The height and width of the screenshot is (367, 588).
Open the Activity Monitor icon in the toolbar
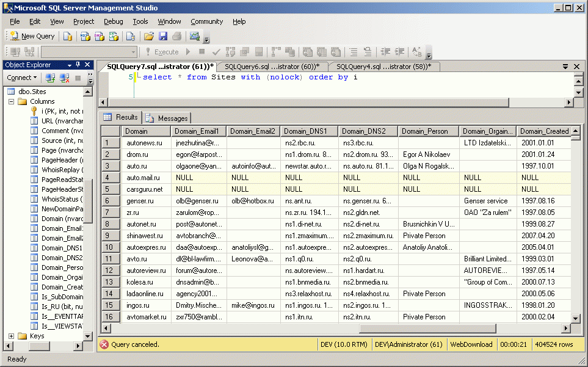coord(195,37)
